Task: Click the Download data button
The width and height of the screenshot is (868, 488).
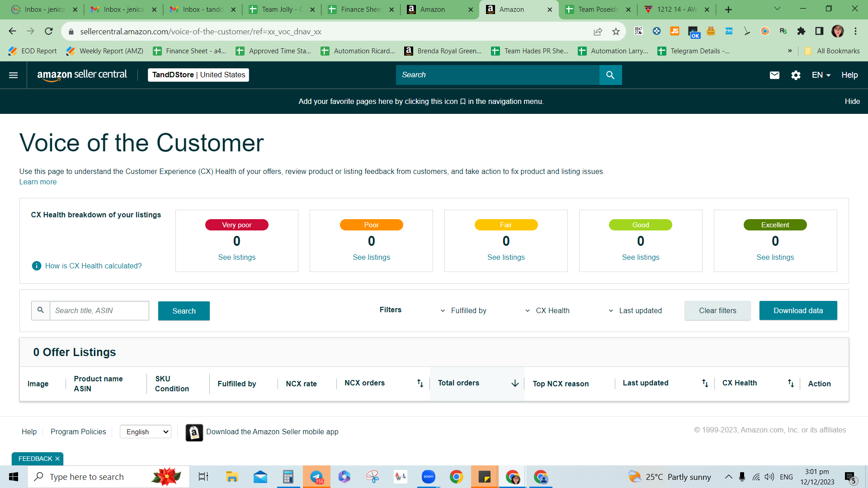Action: [x=798, y=310]
